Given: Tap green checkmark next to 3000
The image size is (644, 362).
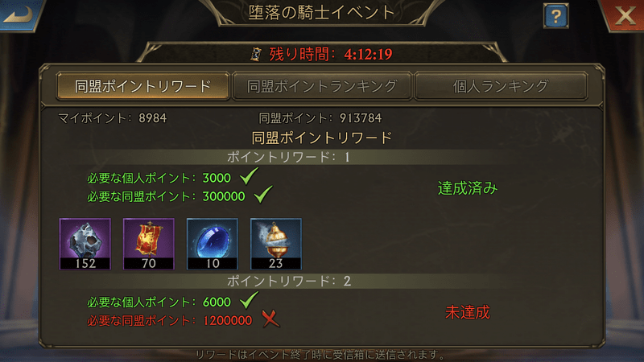Looking at the screenshot, I should tap(249, 176).
